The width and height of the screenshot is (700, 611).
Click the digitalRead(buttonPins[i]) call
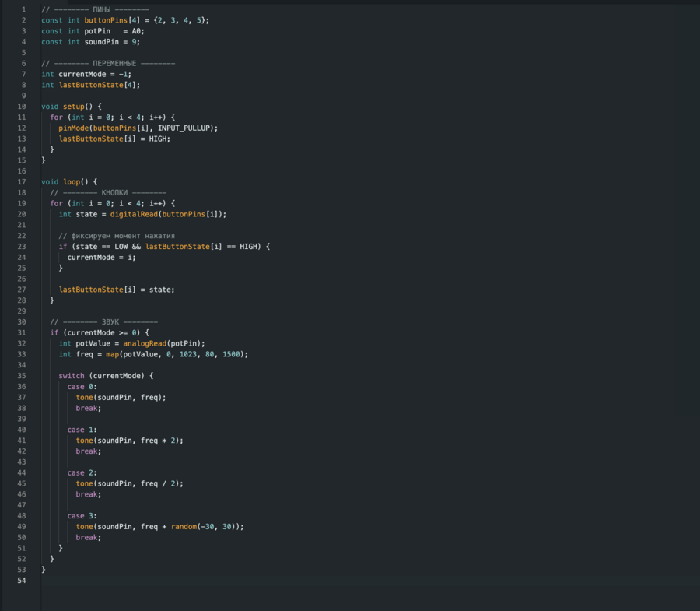pyautogui.click(x=167, y=214)
